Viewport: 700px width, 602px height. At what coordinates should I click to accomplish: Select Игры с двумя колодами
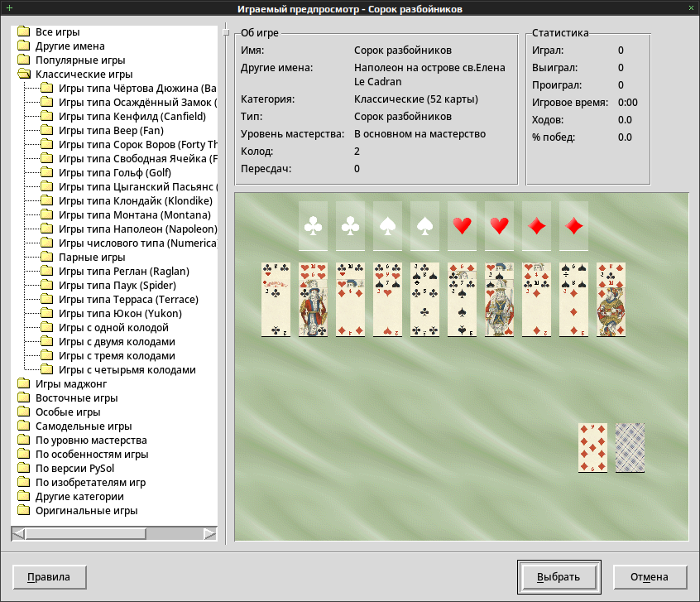click(x=117, y=341)
